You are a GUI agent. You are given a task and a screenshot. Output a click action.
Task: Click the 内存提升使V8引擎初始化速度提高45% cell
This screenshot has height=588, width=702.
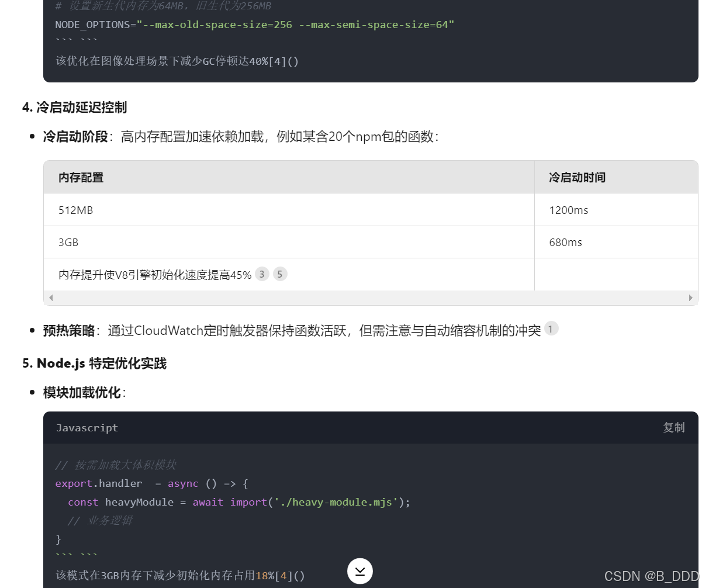click(289, 275)
